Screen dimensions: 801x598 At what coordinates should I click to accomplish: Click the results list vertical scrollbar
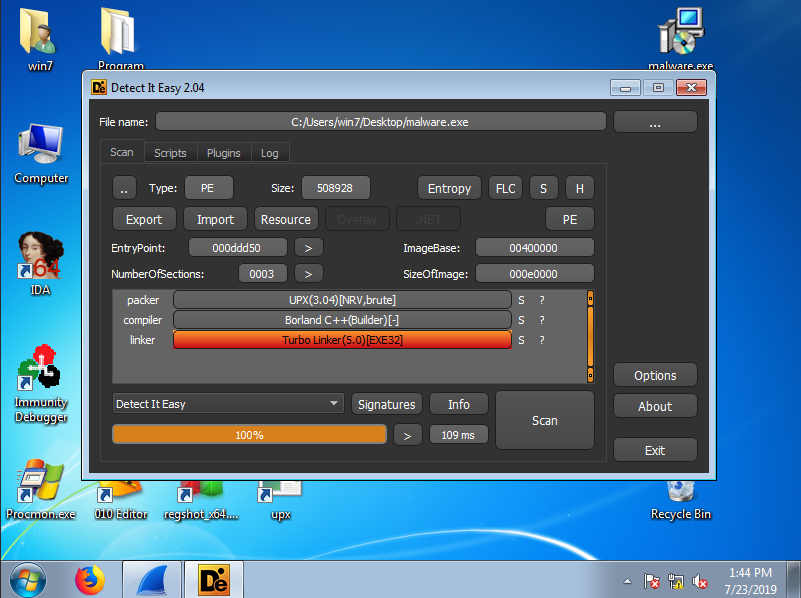[x=590, y=337]
